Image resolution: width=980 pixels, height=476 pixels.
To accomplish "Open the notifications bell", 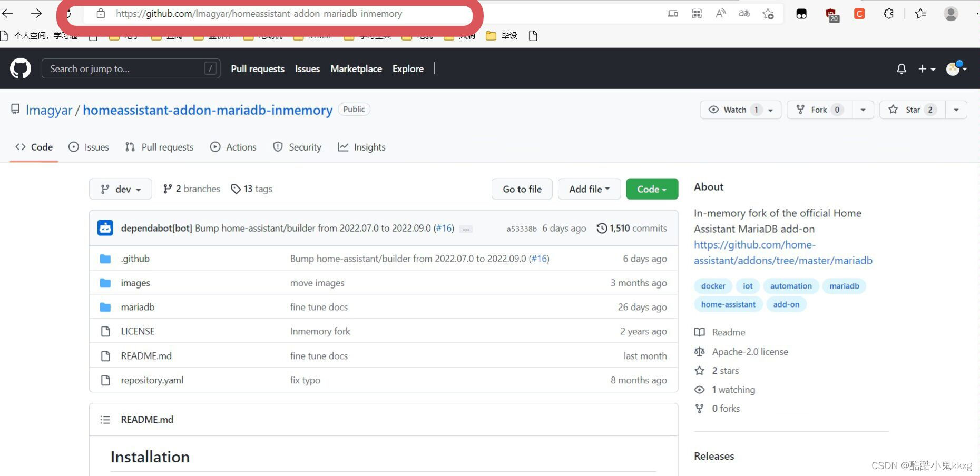I will [x=901, y=68].
